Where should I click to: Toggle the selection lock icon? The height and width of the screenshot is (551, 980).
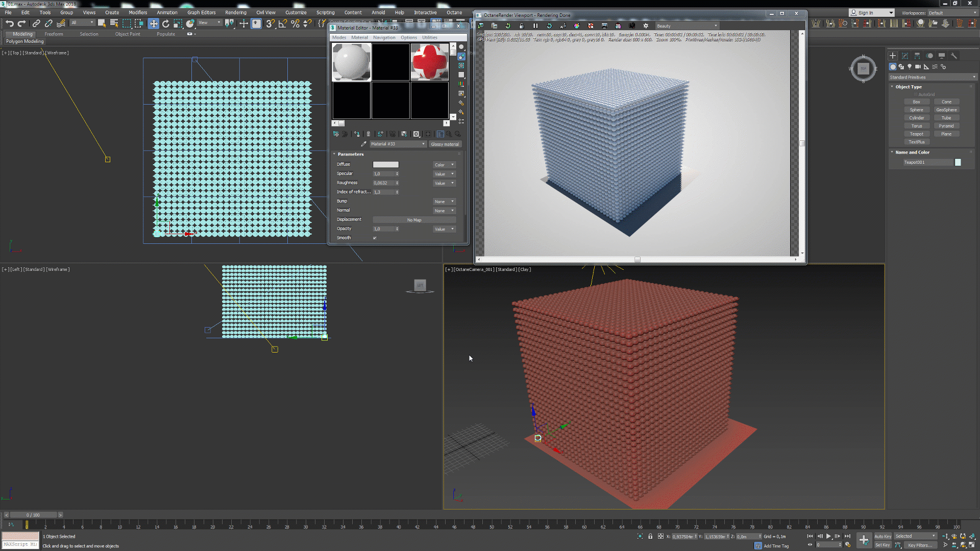[650, 536]
